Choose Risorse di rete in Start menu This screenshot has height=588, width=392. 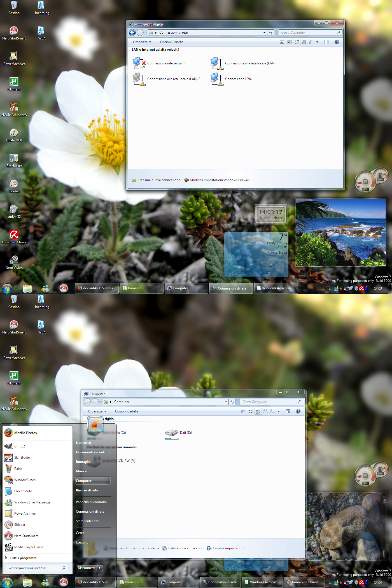point(87,490)
